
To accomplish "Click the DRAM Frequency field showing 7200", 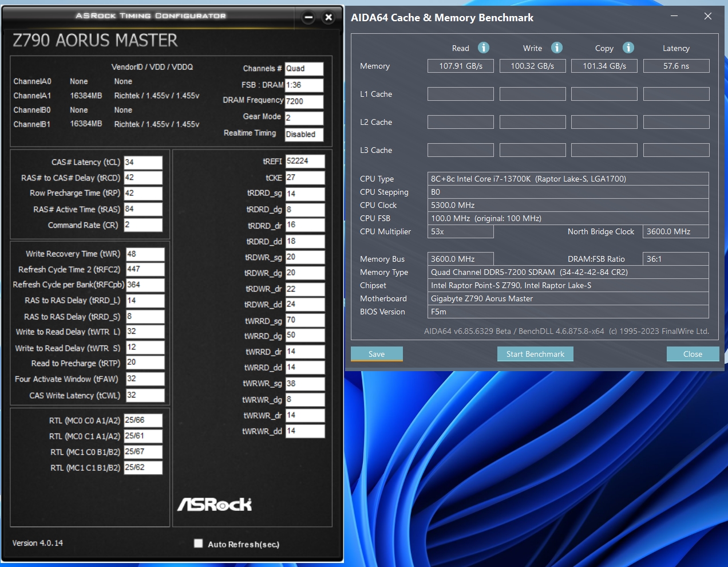I will click(x=304, y=101).
